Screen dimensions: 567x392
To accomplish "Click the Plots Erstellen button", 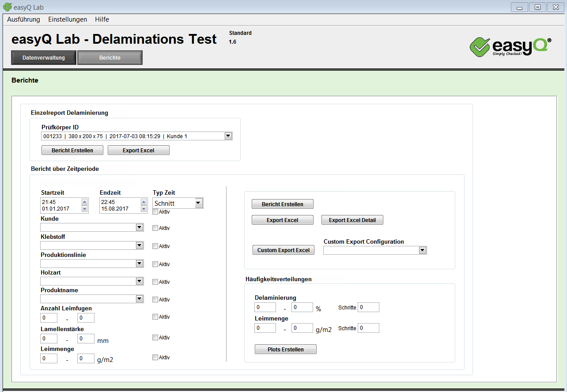I will click(x=286, y=350).
